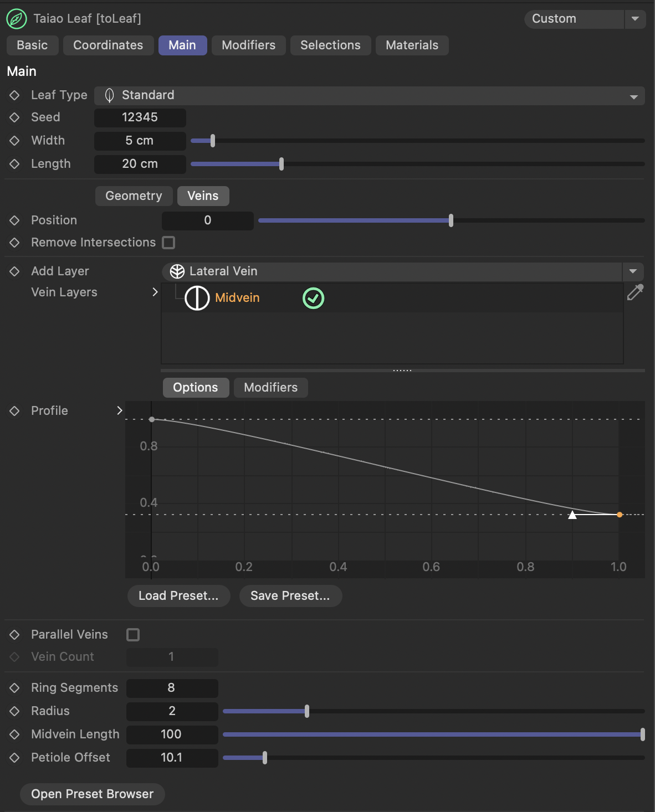Expand the Vein Layers chevron
The image size is (655, 812).
(x=155, y=292)
